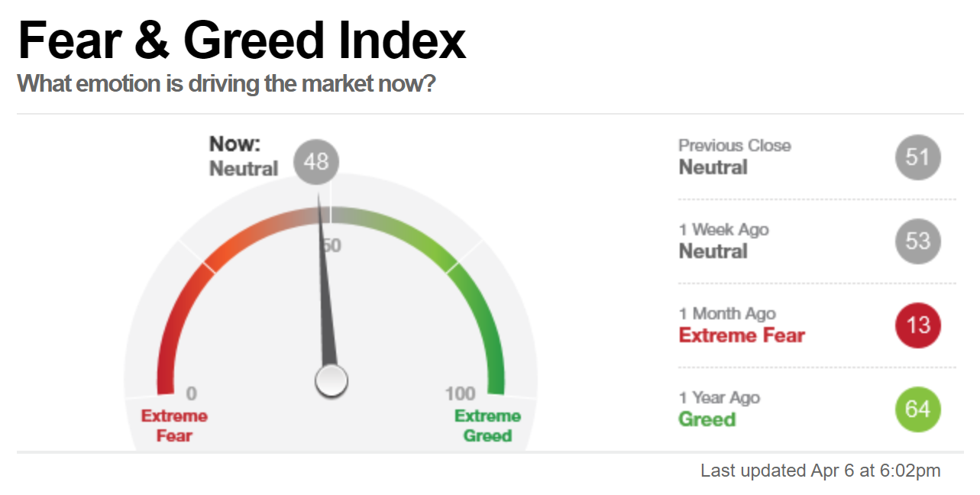The width and height of the screenshot is (980, 495).
Task: Click the green Greed text under 1 Year Ago
Action: coord(707,419)
